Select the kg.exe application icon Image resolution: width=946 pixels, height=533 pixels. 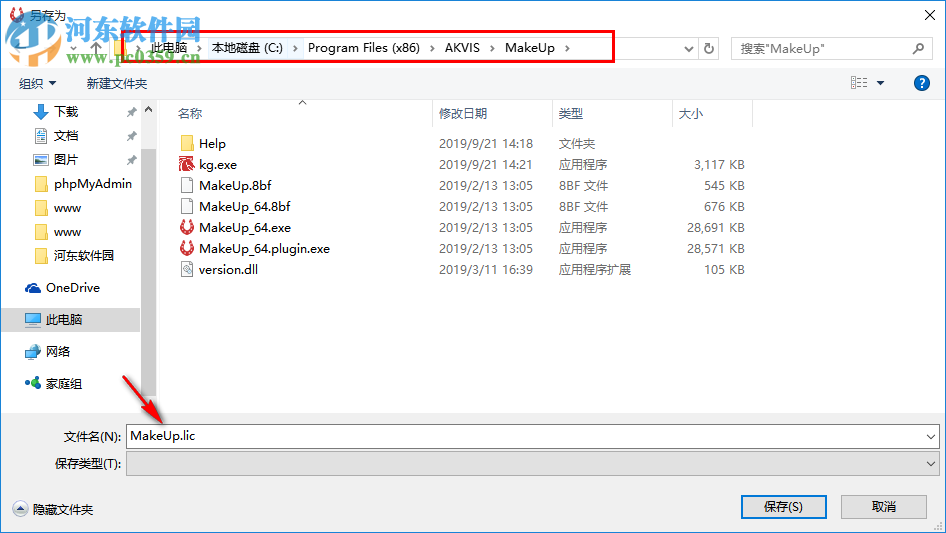(x=187, y=164)
